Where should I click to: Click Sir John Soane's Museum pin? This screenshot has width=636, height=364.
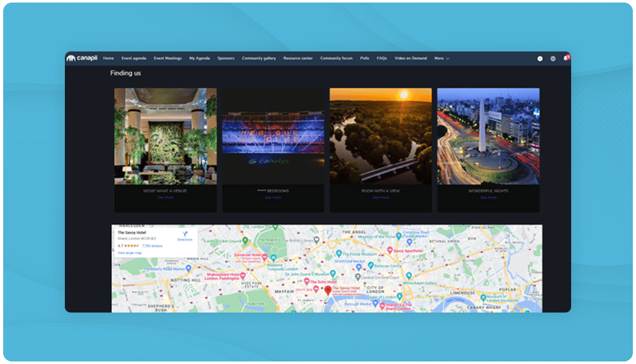click(x=333, y=274)
